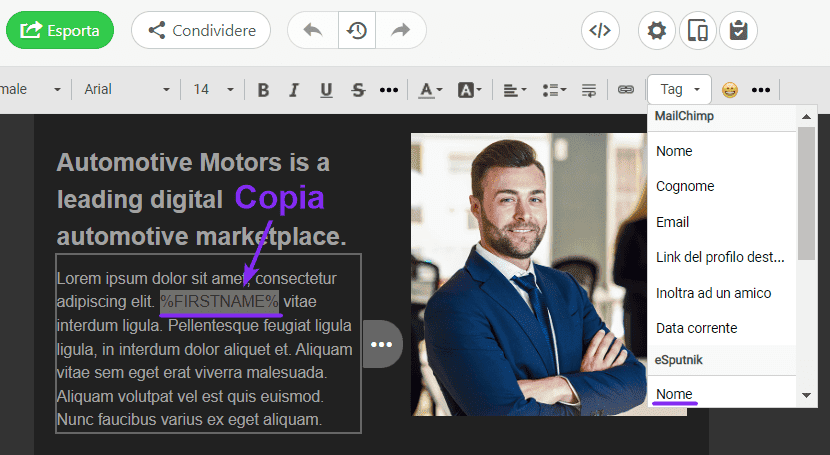The image size is (830, 455).
Task: Click the clipboard check test icon
Action: [739, 31]
